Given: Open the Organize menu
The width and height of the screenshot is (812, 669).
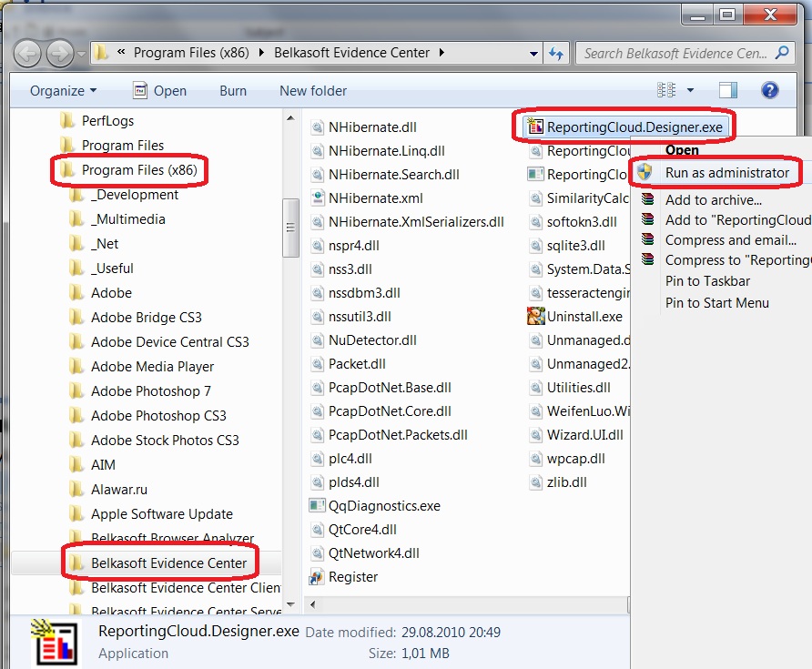Looking at the screenshot, I should tap(63, 91).
